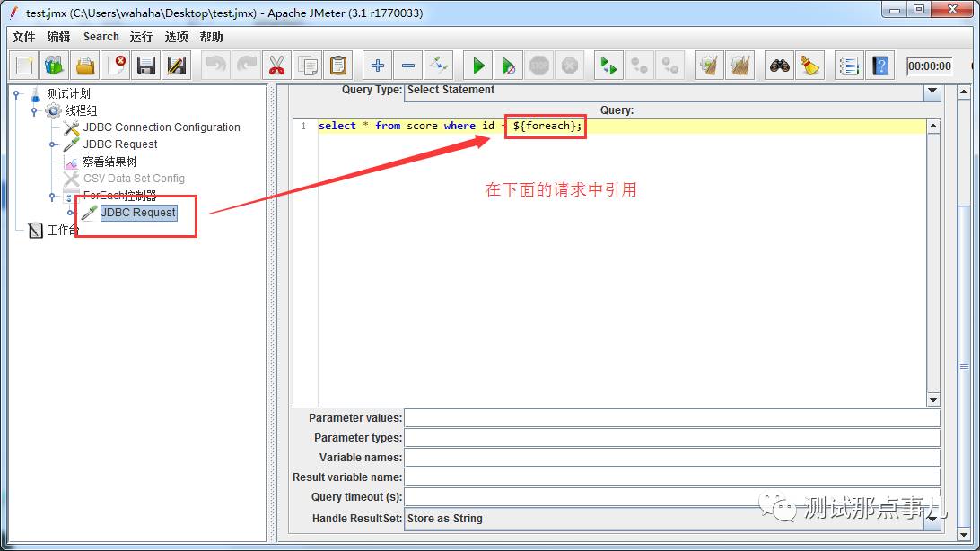The width and height of the screenshot is (980, 551).
Task: Select JDBC Connection Configuration tree item
Action: pyautogui.click(x=162, y=127)
